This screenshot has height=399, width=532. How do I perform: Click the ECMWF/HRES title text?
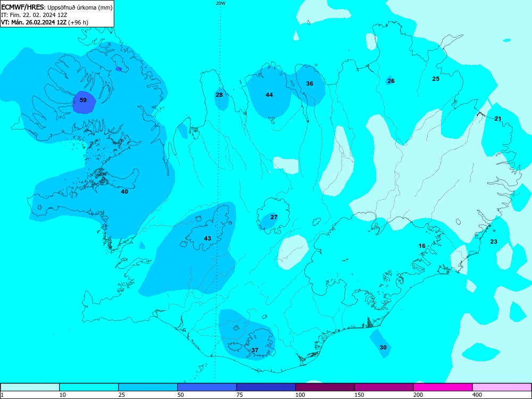(x=22, y=7)
